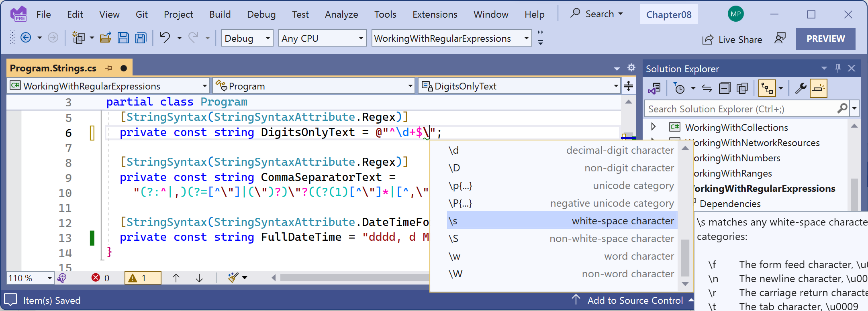Screen dimensions: 868x311
Task: Open the 110 % zoom dropdown
Action: [x=31, y=278]
